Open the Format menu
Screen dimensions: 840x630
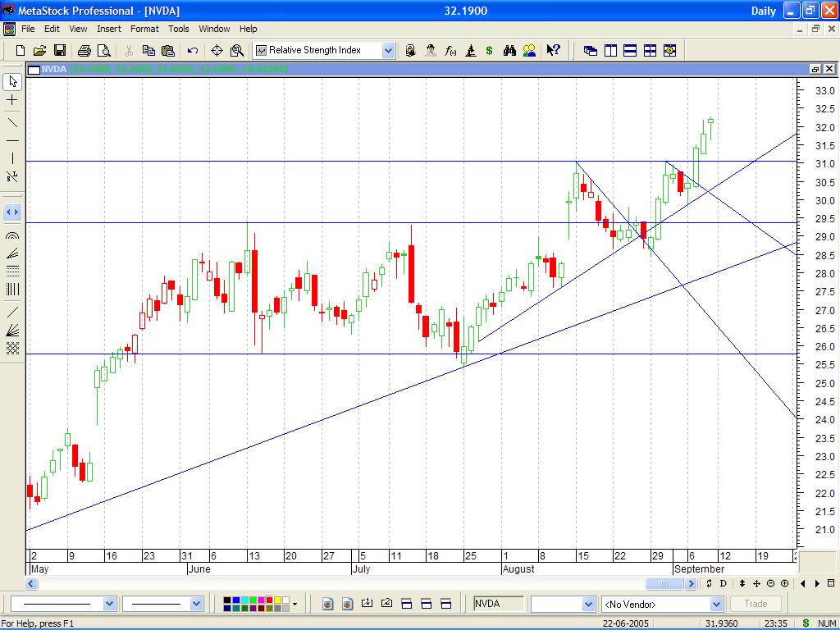tap(144, 29)
